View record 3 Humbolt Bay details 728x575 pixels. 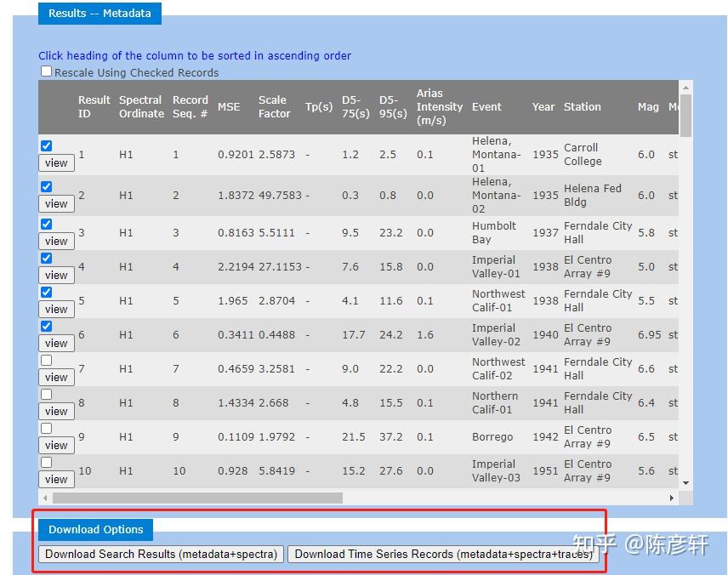coord(55,241)
